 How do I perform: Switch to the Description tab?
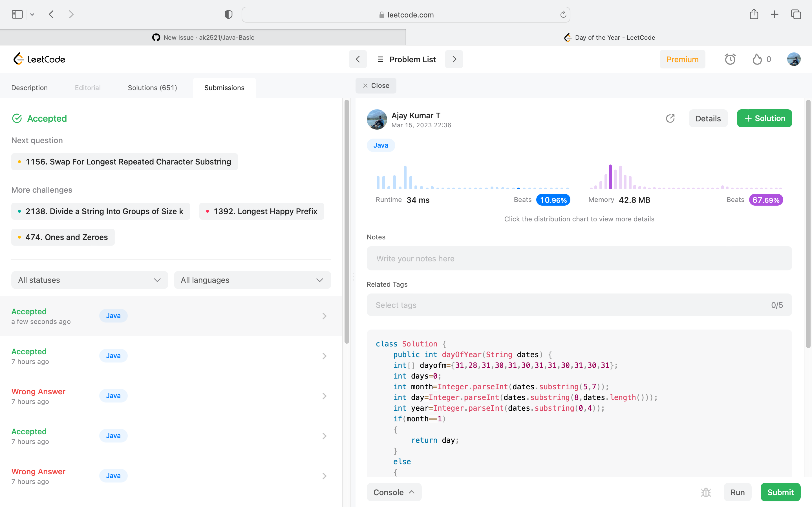(x=30, y=88)
